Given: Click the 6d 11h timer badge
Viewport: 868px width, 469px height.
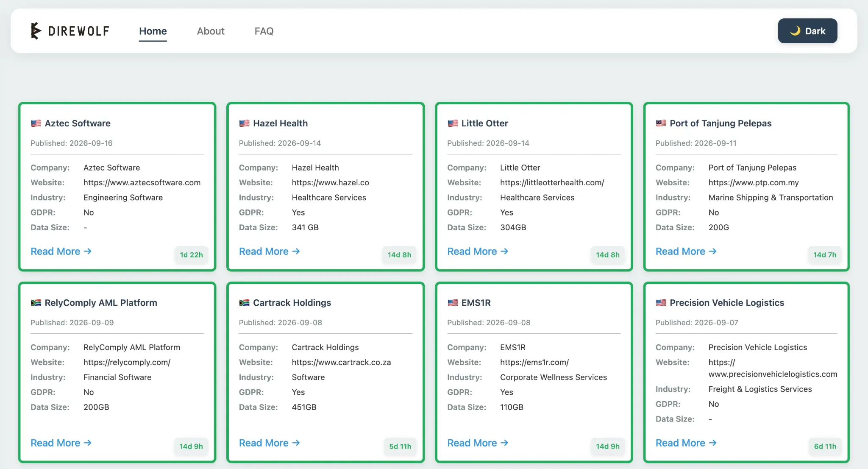Looking at the screenshot, I should pos(825,447).
